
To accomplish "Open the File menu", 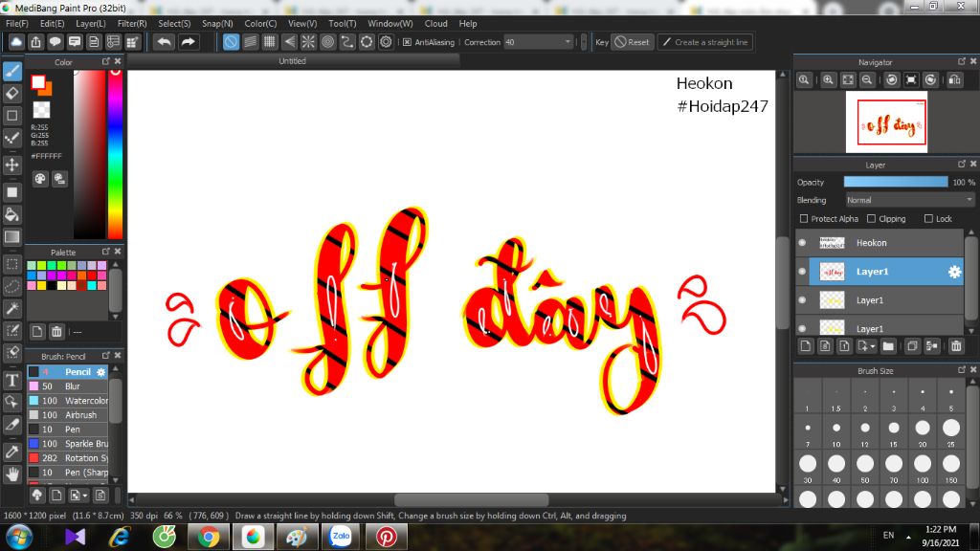I will click(x=17, y=23).
